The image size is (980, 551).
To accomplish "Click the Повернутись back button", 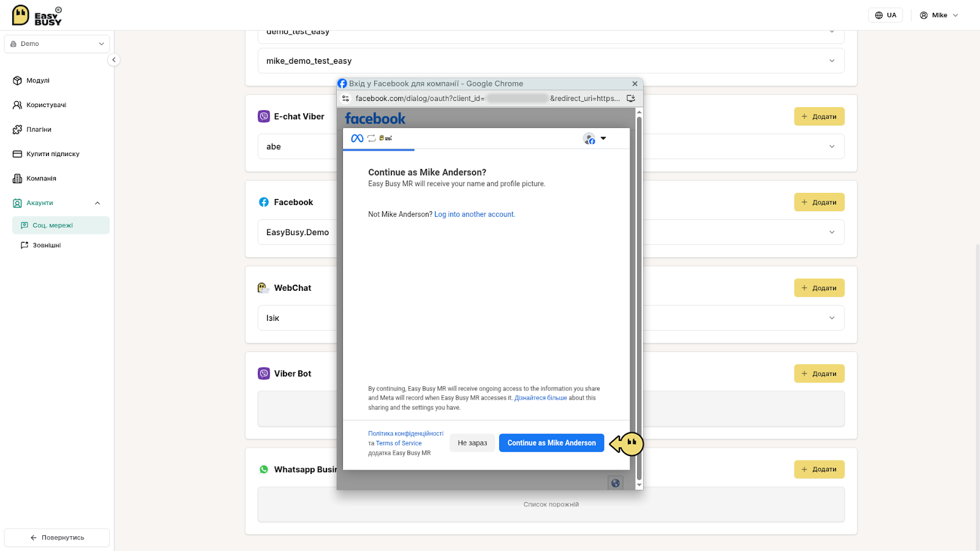I will [57, 538].
